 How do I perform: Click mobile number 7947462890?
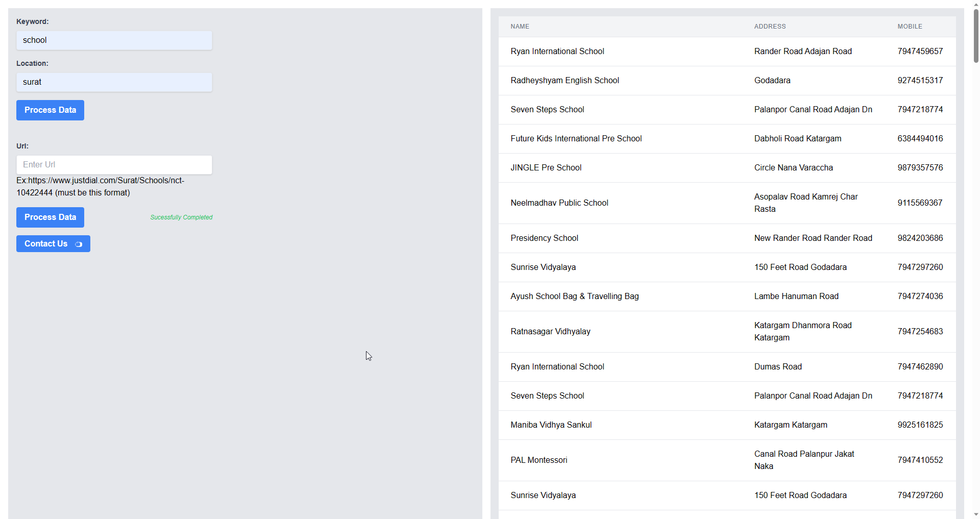click(x=920, y=367)
